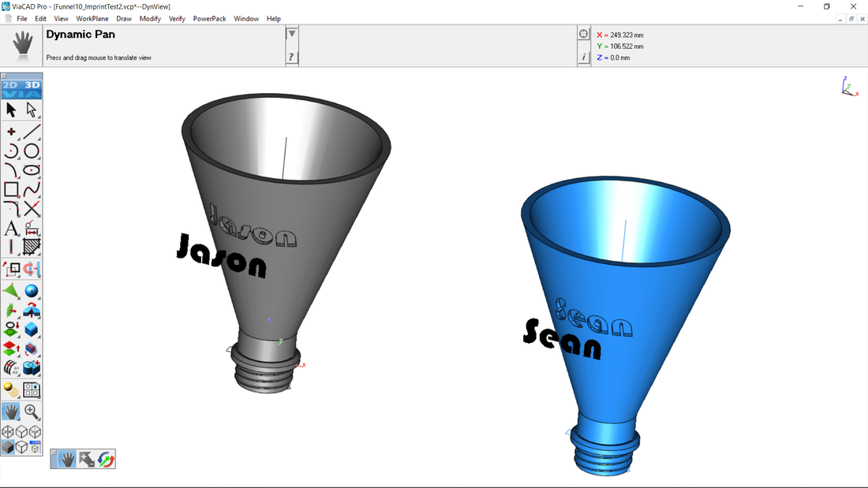Screen dimensions: 868x488
Task: Click the question mark help button
Action: click(292, 57)
